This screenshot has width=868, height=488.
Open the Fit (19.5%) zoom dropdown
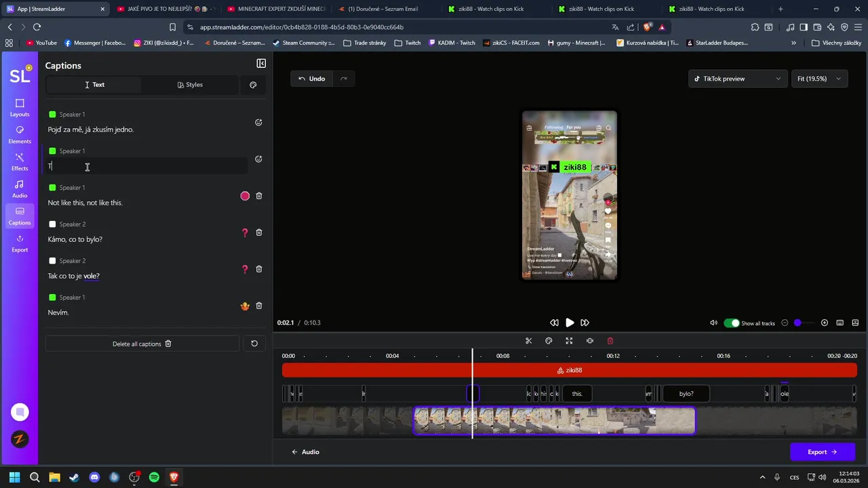tap(819, 79)
